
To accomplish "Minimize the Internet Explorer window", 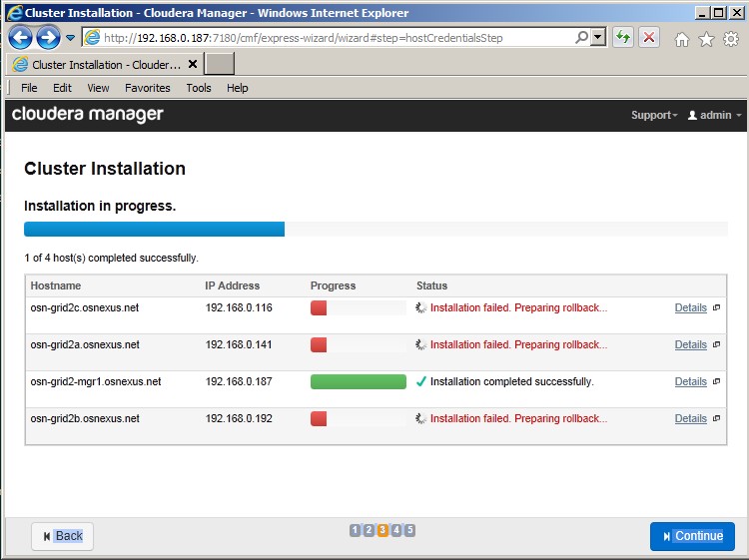I will (701, 13).
